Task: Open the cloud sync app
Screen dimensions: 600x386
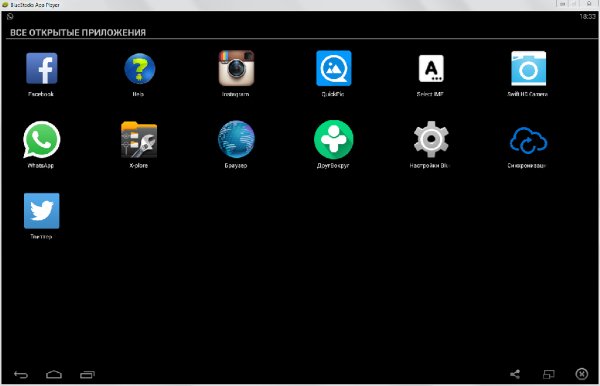Action: (528, 140)
